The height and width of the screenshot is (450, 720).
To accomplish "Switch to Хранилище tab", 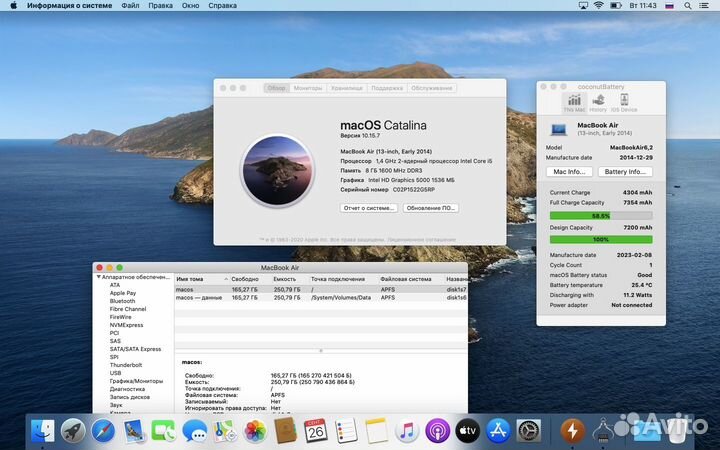I will coord(347,88).
